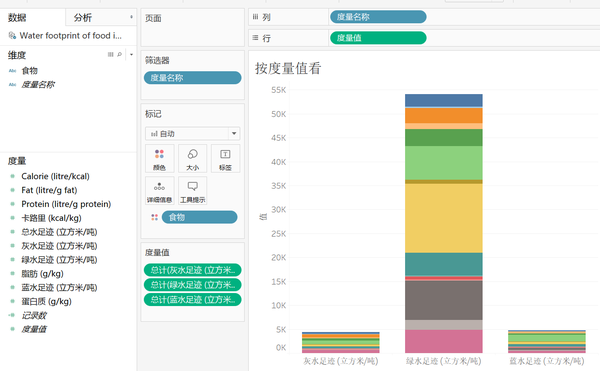Select the 度量值 field in measures list

[34, 329]
